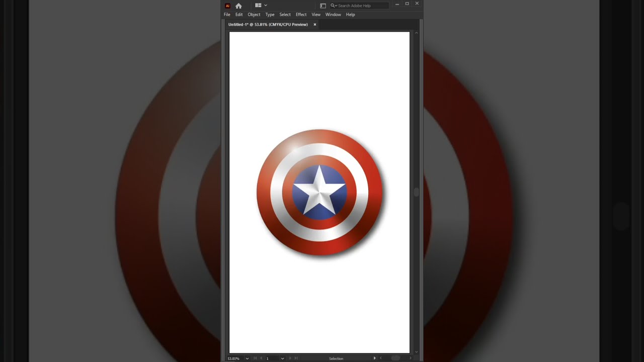Focus the Search Adobe Help field
Viewport: 644px width, 362px height.
pyautogui.click(x=359, y=6)
